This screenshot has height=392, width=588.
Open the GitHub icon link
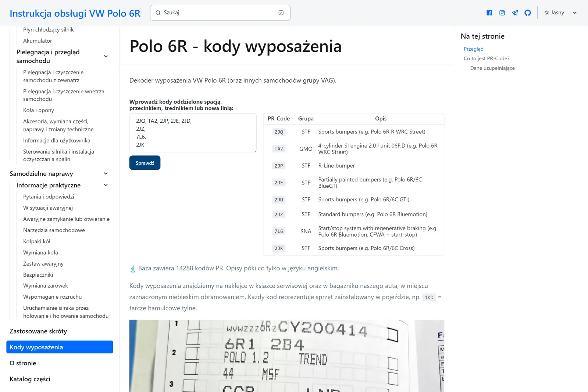point(528,13)
